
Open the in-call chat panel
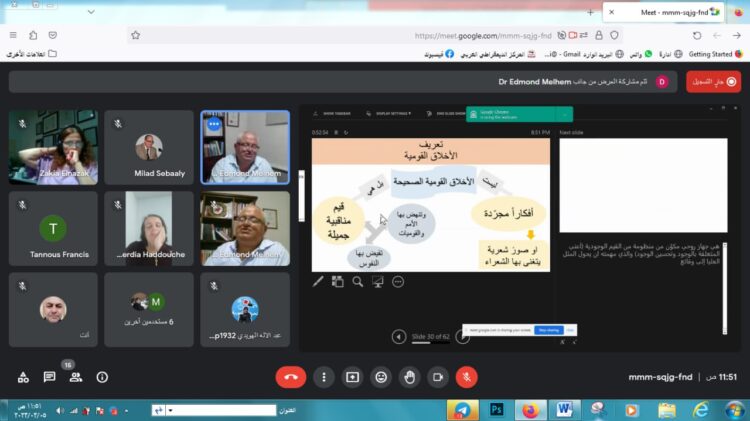click(49, 377)
